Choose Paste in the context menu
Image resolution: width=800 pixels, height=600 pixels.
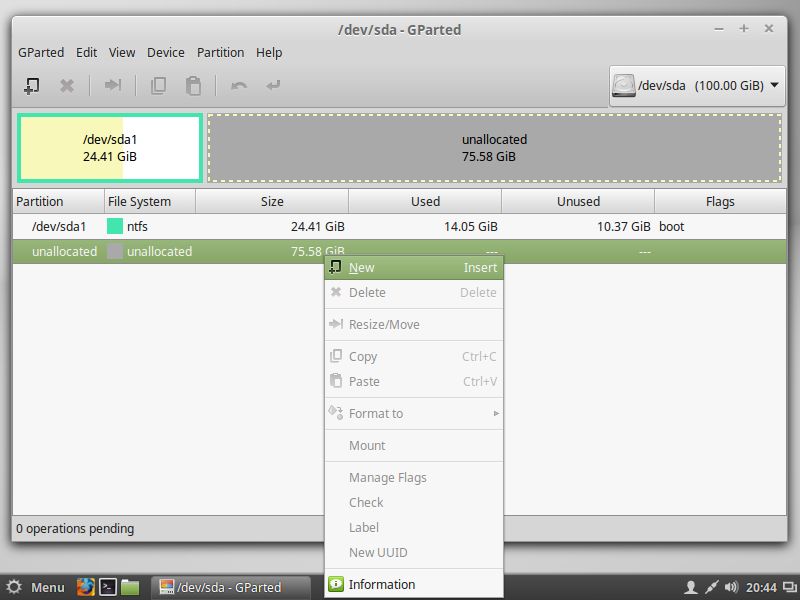[x=414, y=382]
